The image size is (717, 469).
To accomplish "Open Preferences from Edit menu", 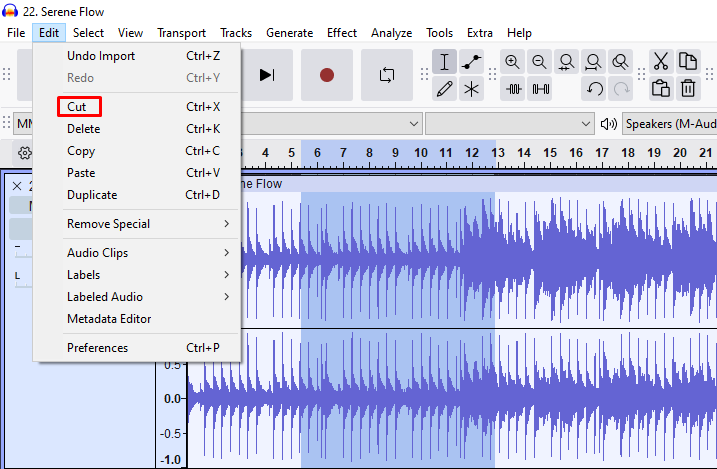I will tap(137, 348).
